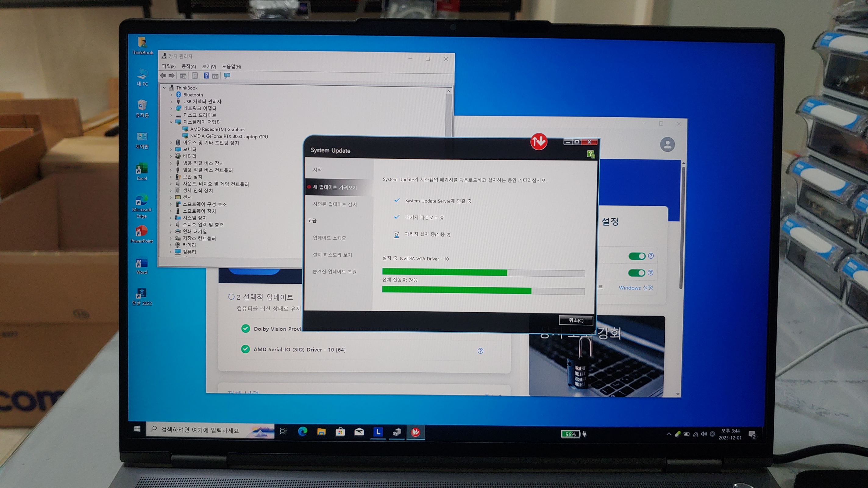Open Microsoft Edge from the taskbar
868x488 pixels.
pyautogui.click(x=303, y=431)
